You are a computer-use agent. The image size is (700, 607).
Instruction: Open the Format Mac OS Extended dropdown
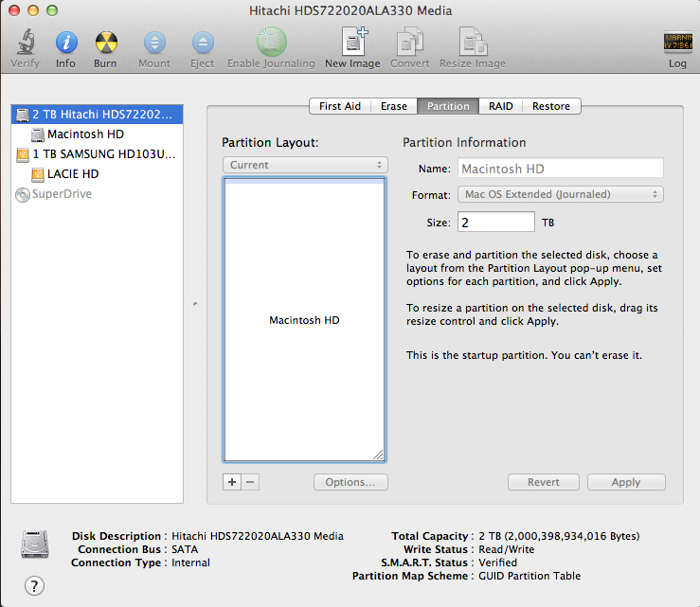[x=560, y=194]
